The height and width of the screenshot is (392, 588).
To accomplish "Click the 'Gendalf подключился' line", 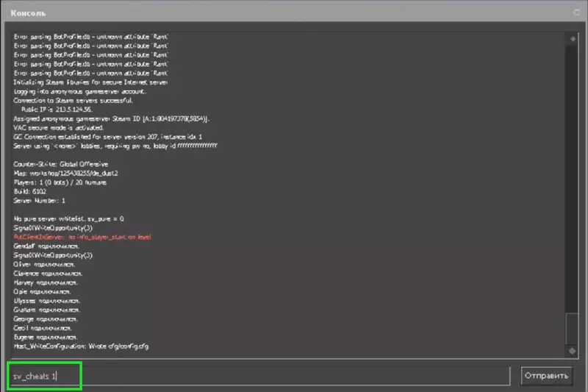I will tap(46, 246).
